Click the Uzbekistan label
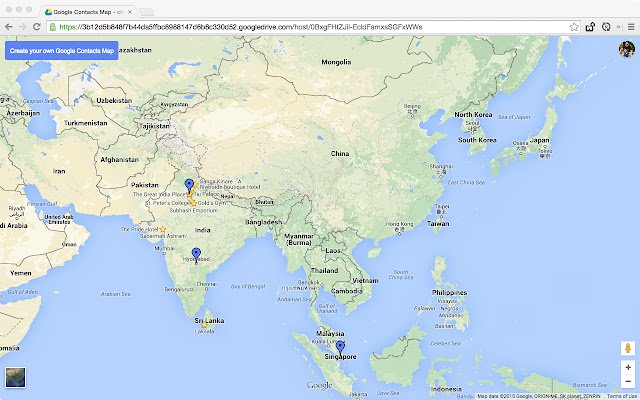The height and width of the screenshot is (400, 640). coord(114,100)
